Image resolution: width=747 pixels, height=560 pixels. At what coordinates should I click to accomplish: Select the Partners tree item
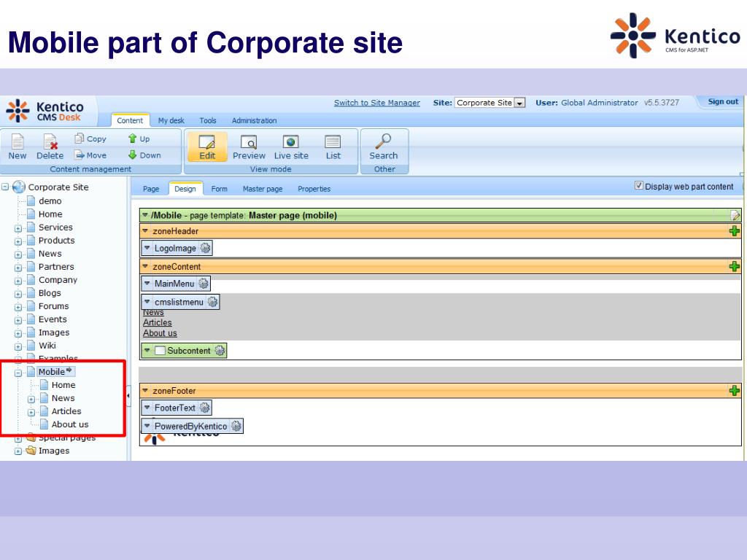click(56, 267)
